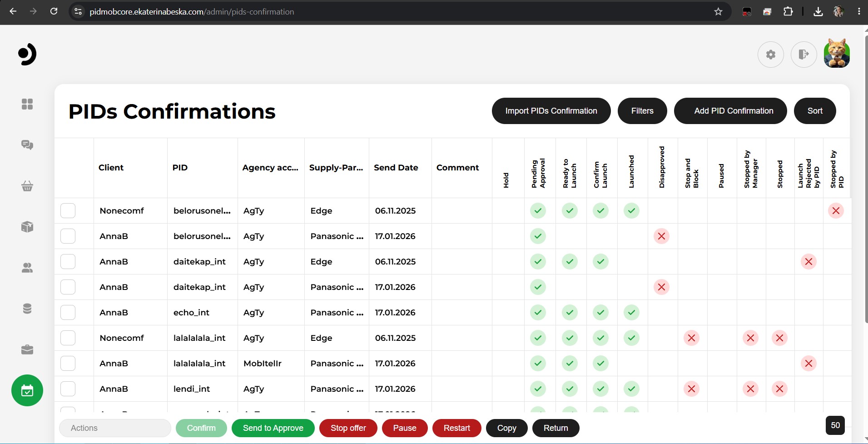
Task: Click the Return button
Action: (556, 428)
